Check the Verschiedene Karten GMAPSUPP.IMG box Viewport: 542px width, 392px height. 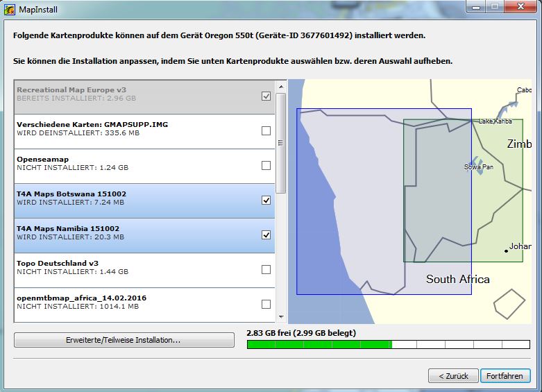coord(266,131)
